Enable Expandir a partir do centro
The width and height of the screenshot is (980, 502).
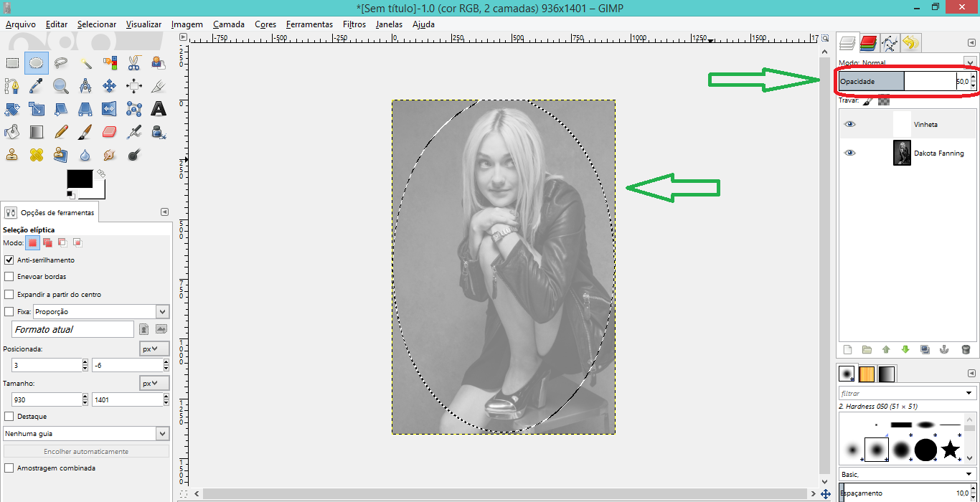[9, 295]
